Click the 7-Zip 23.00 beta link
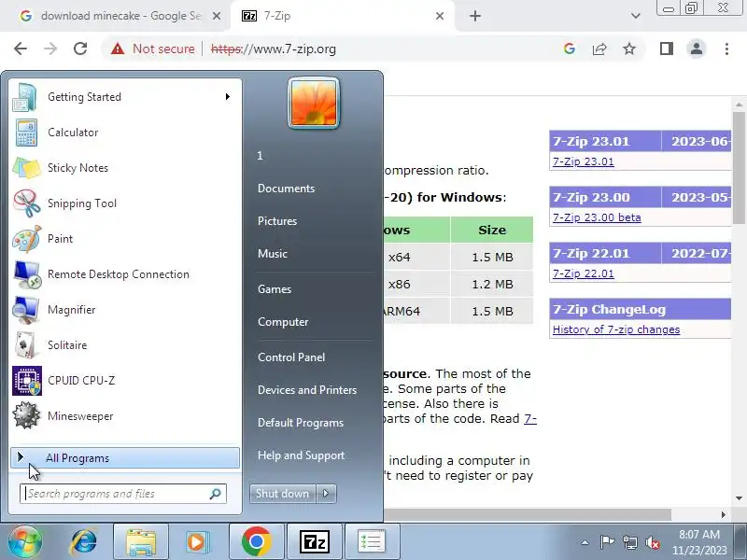The image size is (747, 560). [597, 217]
